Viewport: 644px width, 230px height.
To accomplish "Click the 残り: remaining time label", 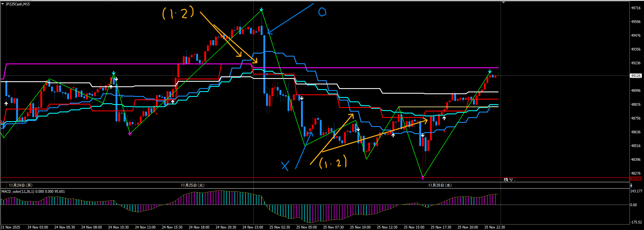I will [x=509, y=179].
